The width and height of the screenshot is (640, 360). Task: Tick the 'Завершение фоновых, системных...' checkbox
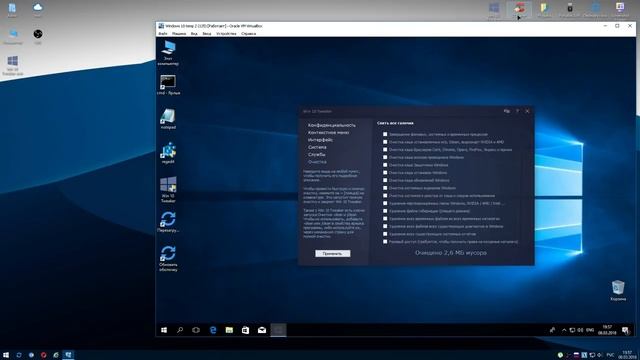(385, 134)
